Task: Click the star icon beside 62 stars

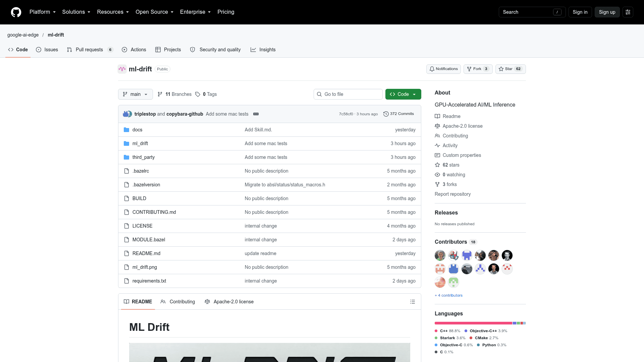Action: pos(437,165)
